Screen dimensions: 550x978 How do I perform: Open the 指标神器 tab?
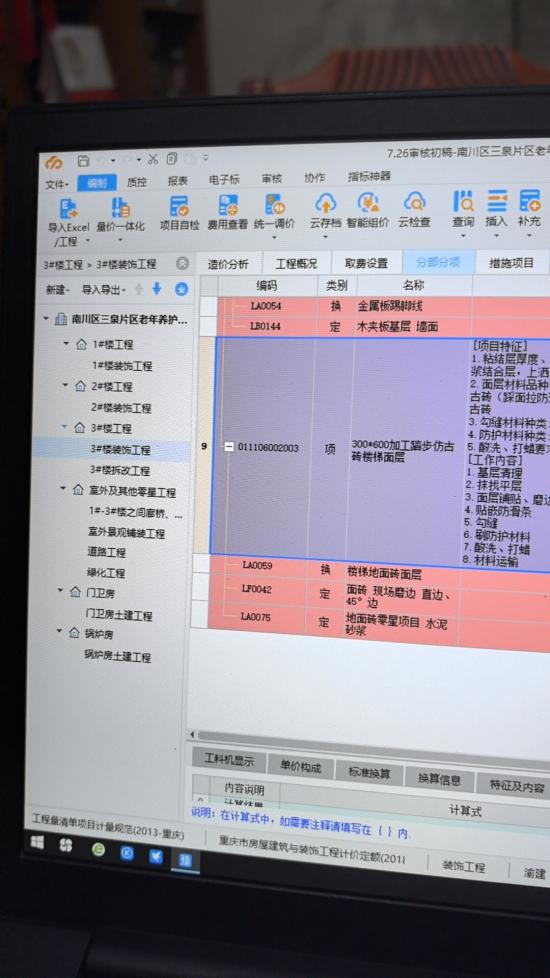(x=369, y=176)
